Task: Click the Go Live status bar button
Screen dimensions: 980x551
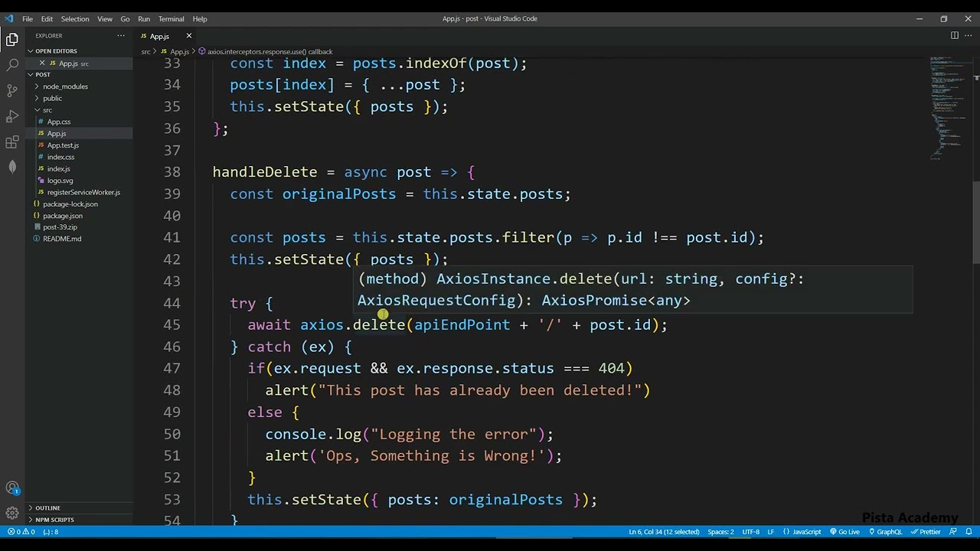Action: tap(844, 532)
